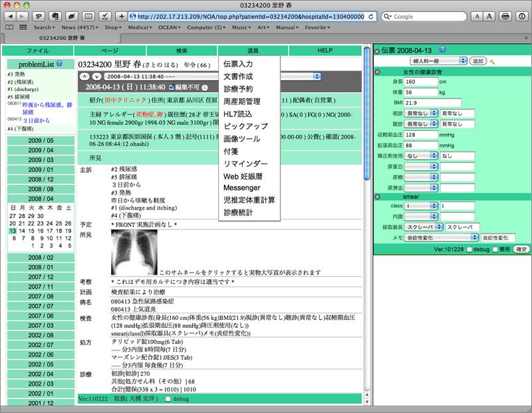The width and height of the screenshot is (532, 413).
Task: Click the Evernote elephant toolbar icon
Action: 55,16
